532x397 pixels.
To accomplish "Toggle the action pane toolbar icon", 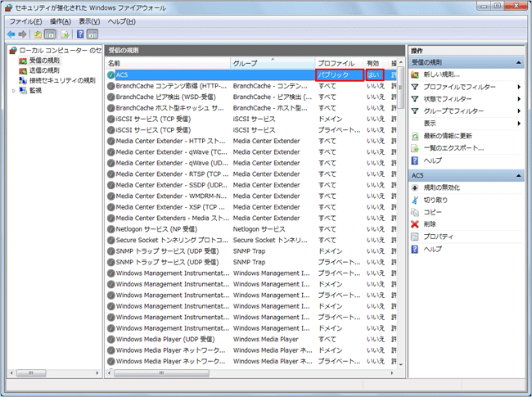I will (92, 34).
